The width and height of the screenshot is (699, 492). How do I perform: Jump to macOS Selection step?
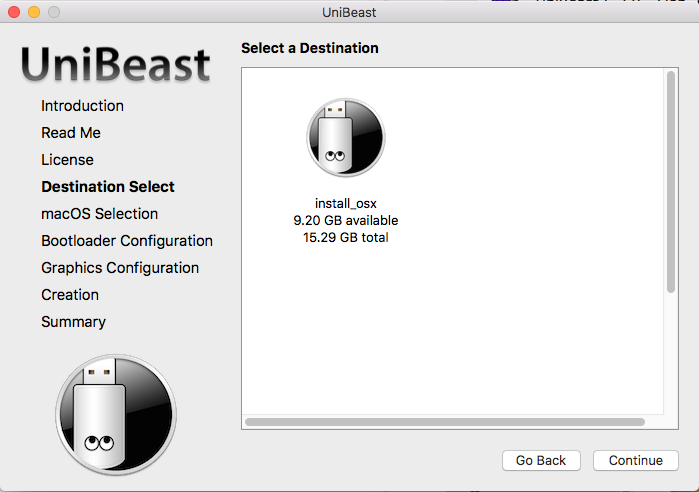[x=99, y=214]
